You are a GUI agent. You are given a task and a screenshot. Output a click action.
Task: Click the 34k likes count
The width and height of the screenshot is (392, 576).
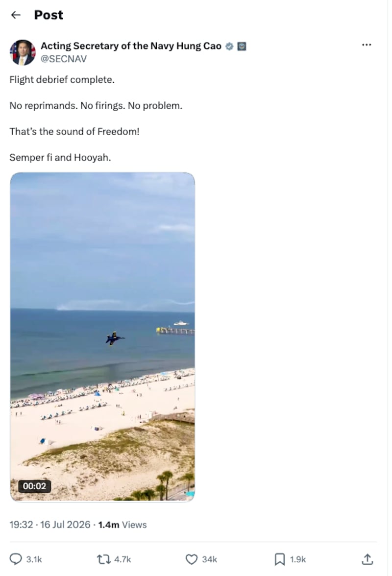(209, 559)
